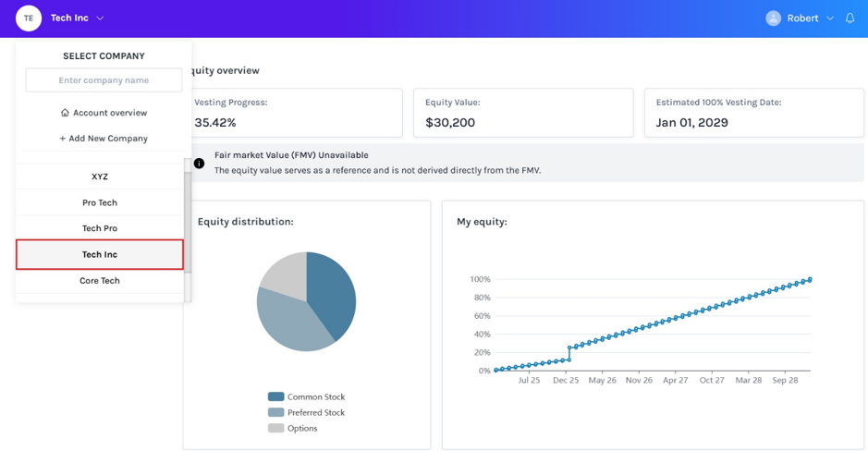Toggle the Preferred Stock legend swatch
The width and height of the screenshot is (868, 451).
[x=275, y=412]
